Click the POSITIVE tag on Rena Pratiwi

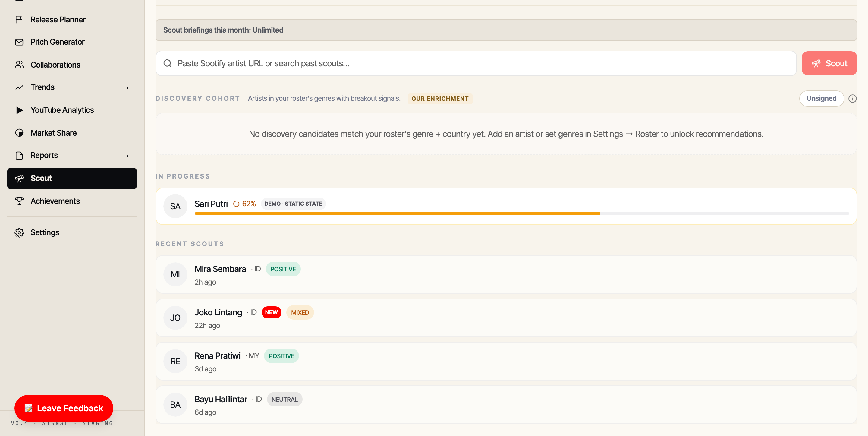pyautogui.click(x=281, y=356)
